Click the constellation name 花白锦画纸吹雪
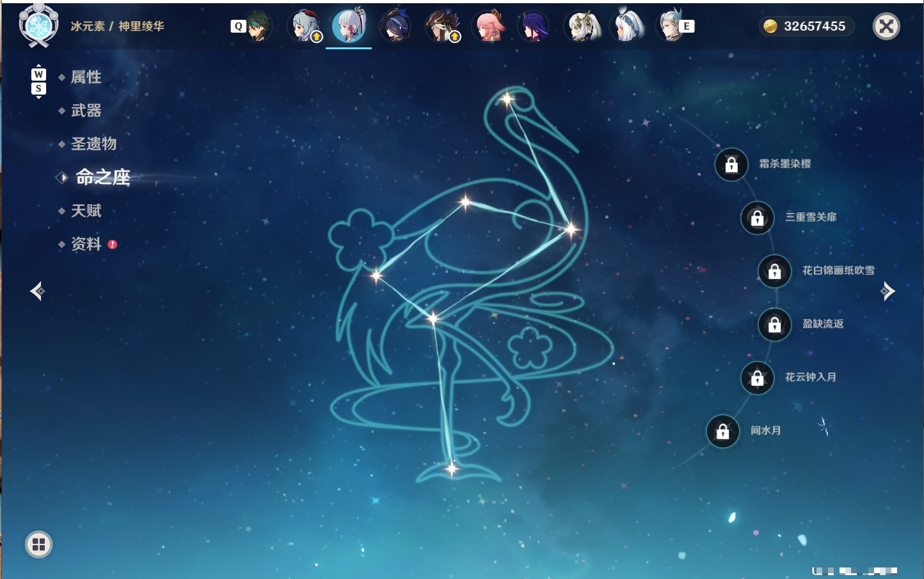The image size is (924, 579). pos(838,270)
